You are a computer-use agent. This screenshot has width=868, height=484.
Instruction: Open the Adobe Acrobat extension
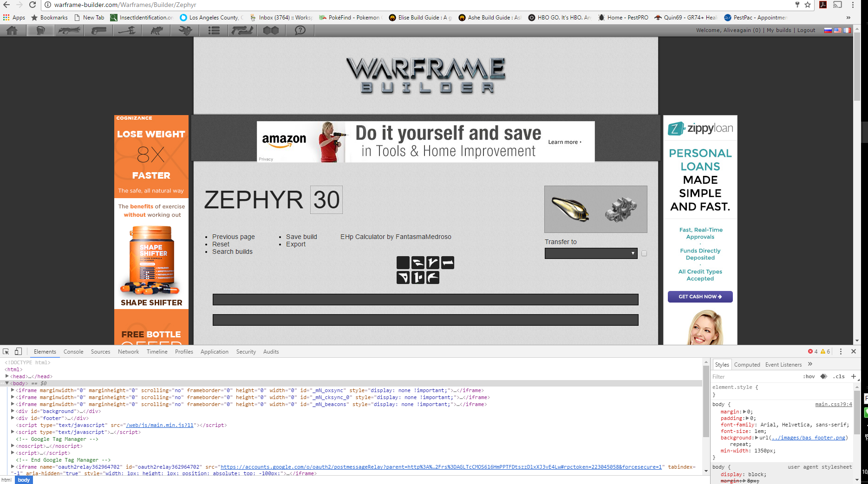point(823,5)
